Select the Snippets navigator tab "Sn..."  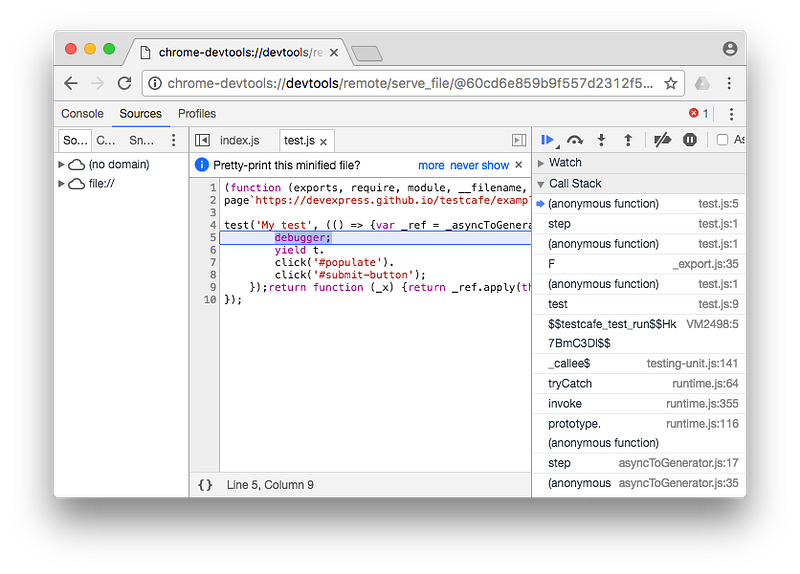coord(141,140)
